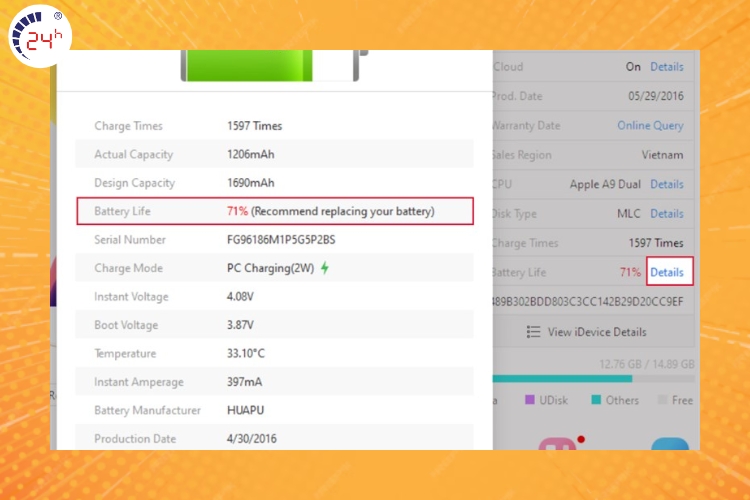Open Details for Apple A9 Dual CPU
Screen dimensions: 750x500
point(667,185)
